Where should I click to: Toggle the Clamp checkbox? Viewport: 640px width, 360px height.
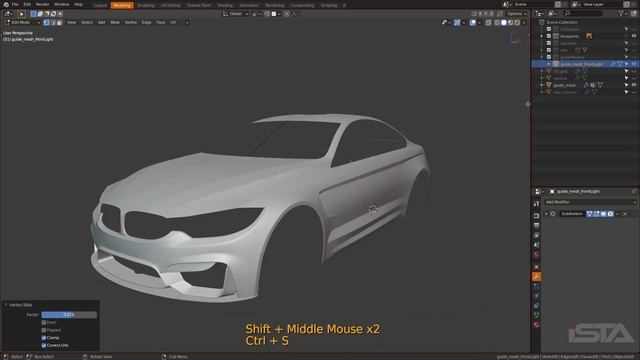point(44,338)
